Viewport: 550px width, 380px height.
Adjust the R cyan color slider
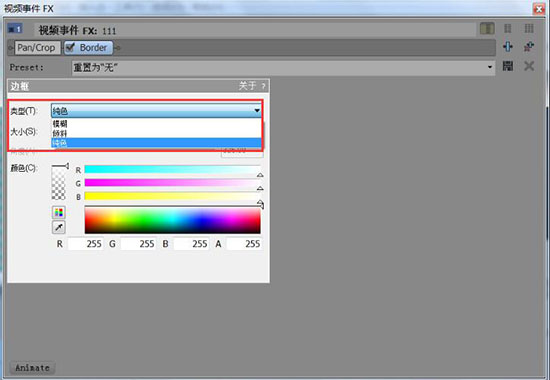(172, 169)
